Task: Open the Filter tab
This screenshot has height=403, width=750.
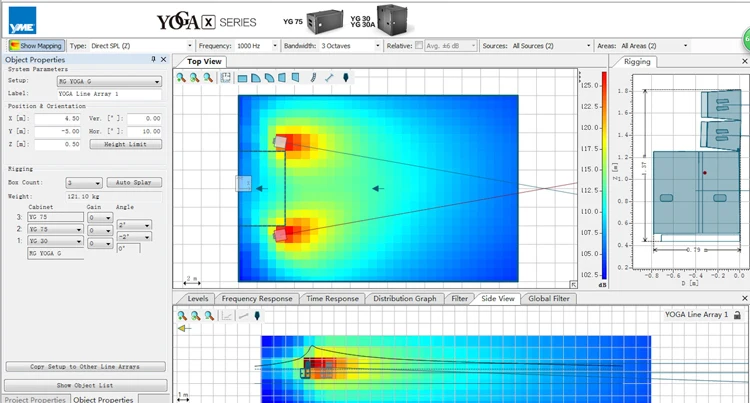Action: [459, 299]
